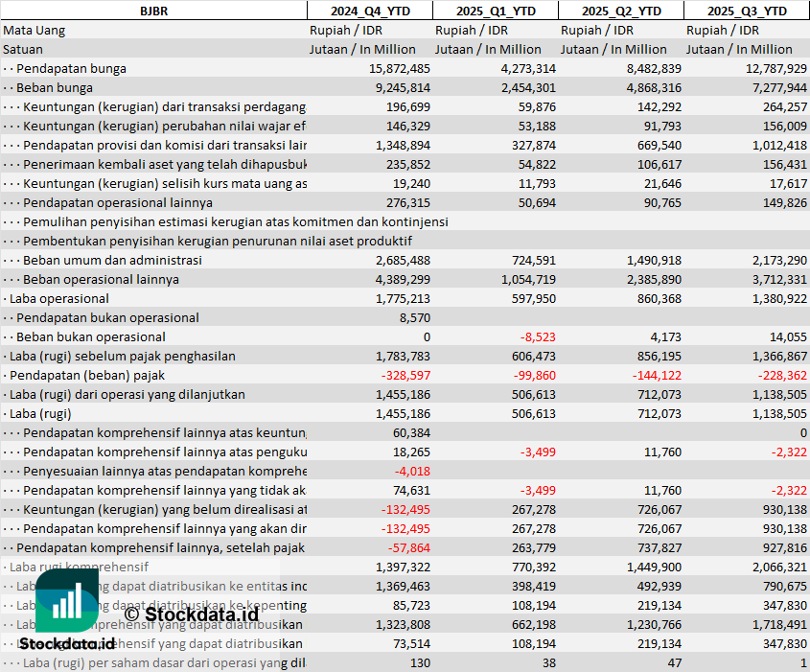Screen dimensions: 810x672
Task: Select provisi dan komisi value 1,012,418
Action: click(779, 145)
